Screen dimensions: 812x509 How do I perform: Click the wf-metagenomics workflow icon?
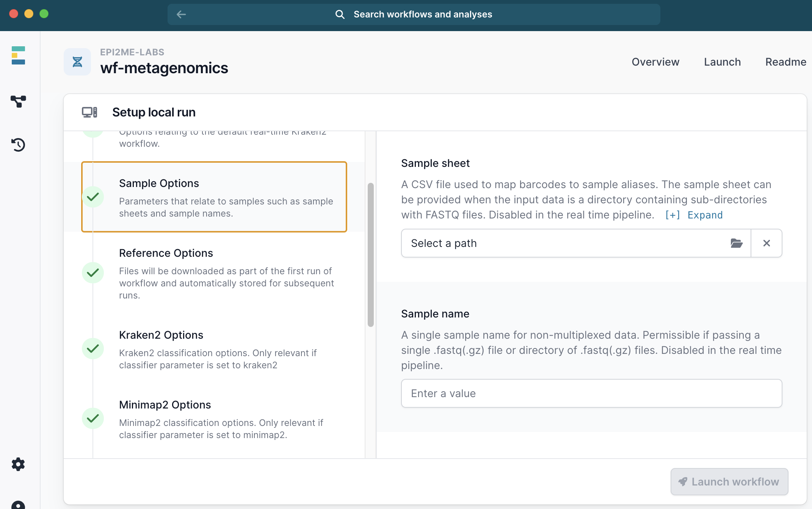click(77, 61)
